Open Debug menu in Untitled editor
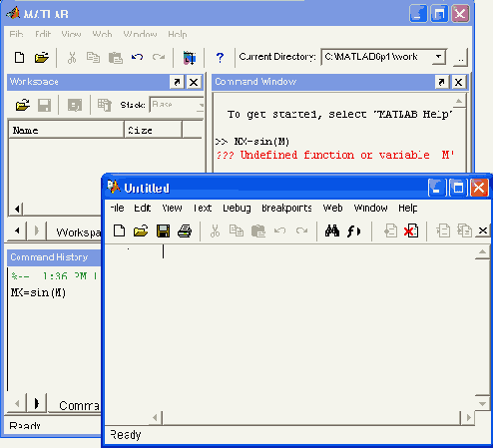Screen dimensions: 493x448 237,208
